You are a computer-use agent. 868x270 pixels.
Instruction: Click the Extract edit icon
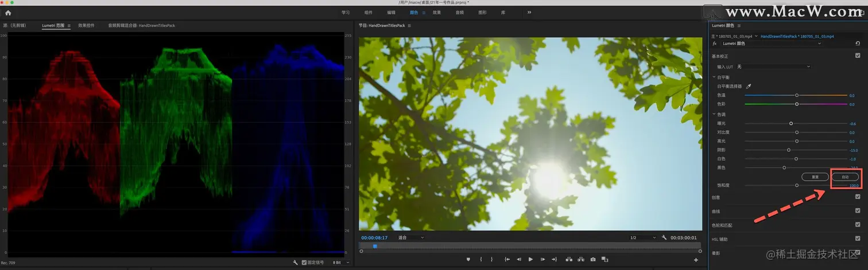[581, 260]
